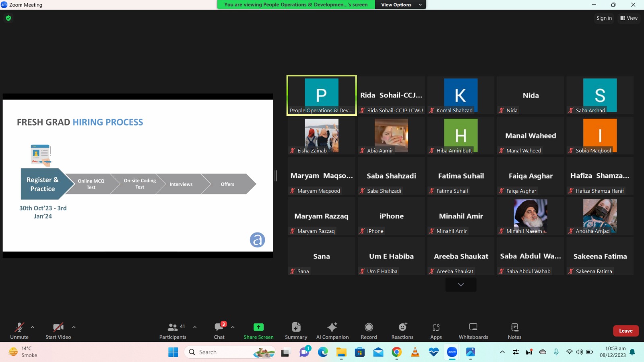Open the Participants panel
This screenshot has width=644, height=362.
pos(173,331)
